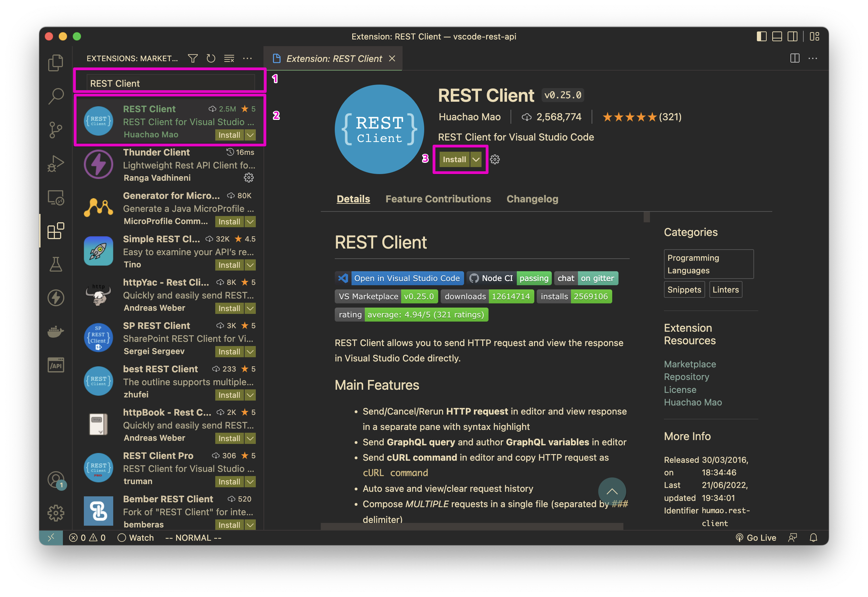The width and height of the screenshot is (868, 597).
Task: Open the Marketplace resource link
Action: pos(690,364)
